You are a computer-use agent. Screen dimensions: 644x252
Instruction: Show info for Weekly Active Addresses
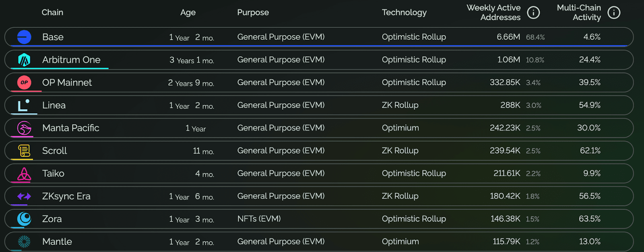533,13
